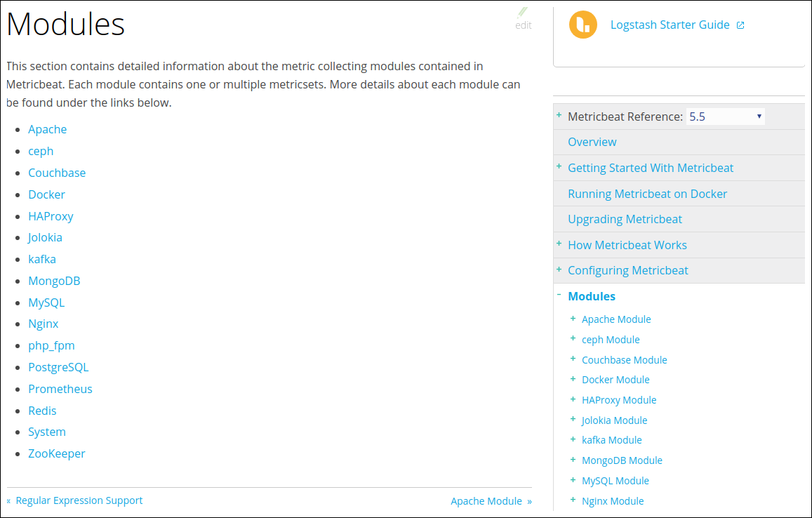Open the Logstash Starter Guide link
The width and height of the screenshot is (812, 518).
[x=670, y=25]
